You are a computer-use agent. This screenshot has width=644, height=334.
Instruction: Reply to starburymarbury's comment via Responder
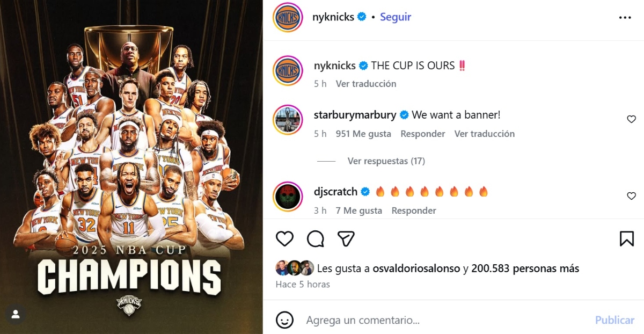coord(423,134)
